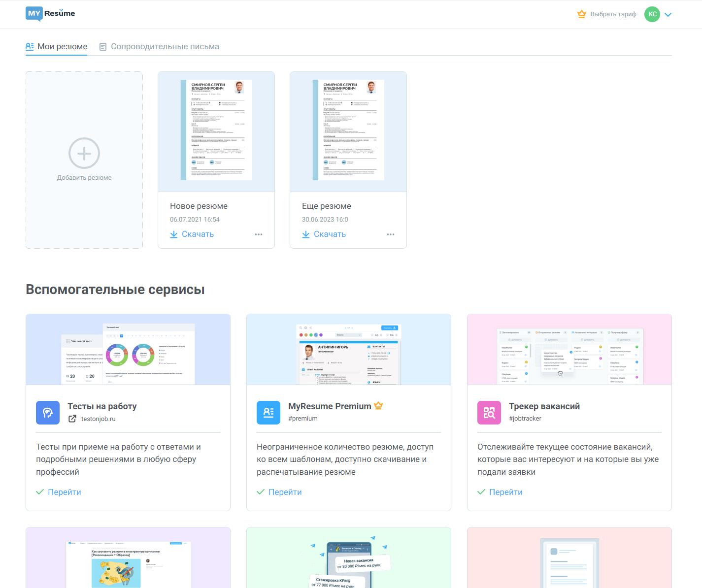702x588 pixels.
Task: Open the document illustration banner card
Action: [569, 557]
